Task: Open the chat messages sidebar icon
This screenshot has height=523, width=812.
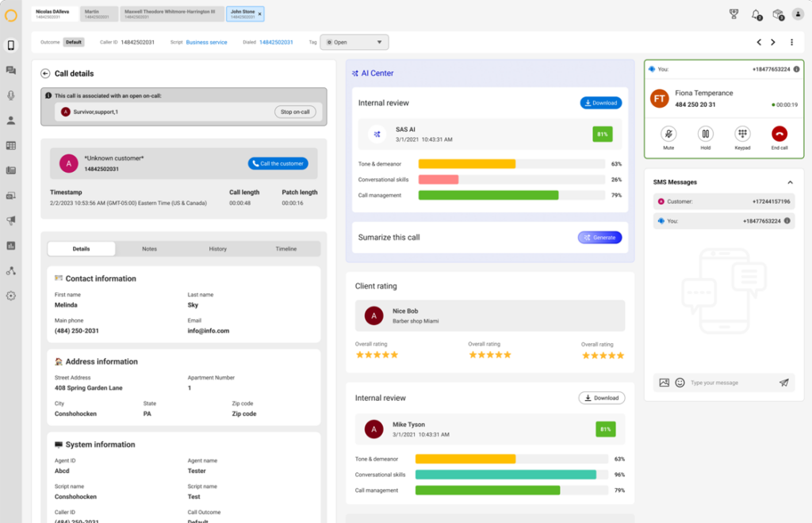Action: [x=11, y=71]
